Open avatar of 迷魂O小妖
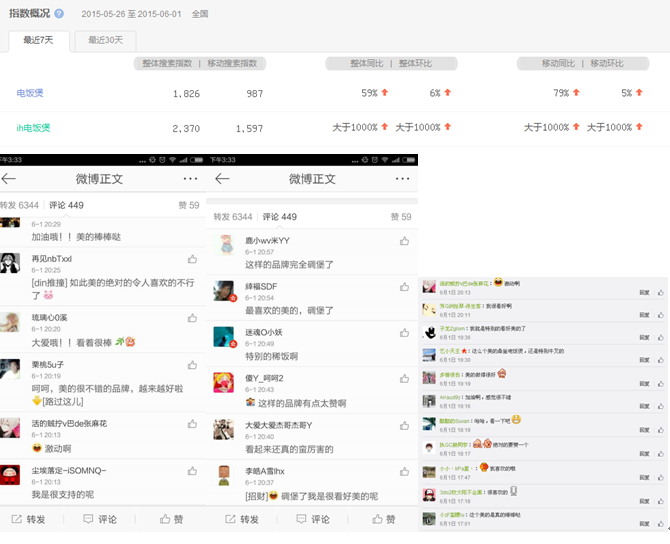670x544 pixels. point(224,337)
